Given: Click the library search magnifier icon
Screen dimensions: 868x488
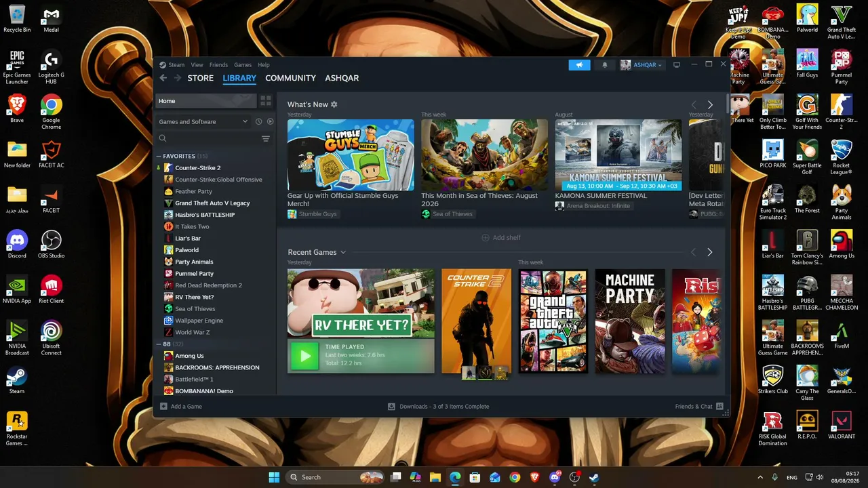Looking at the screenshot, I should (x=163, y=138).
